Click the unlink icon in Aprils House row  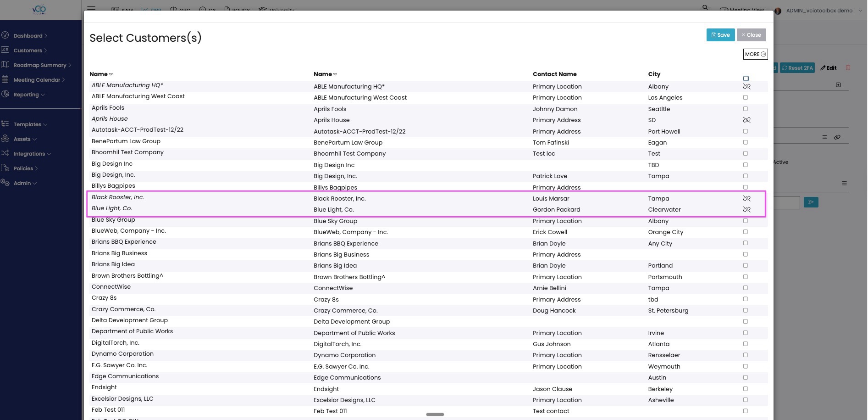[x=746, y=120]
